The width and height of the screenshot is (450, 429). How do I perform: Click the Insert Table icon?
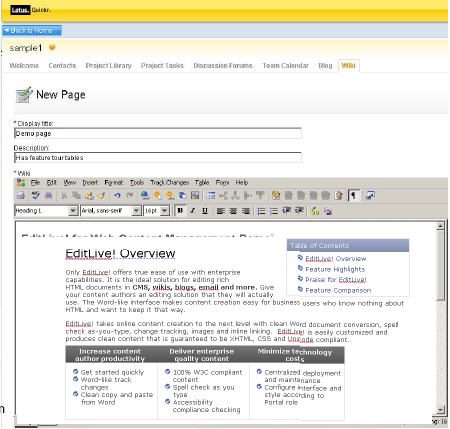click(x=210, y=196)
